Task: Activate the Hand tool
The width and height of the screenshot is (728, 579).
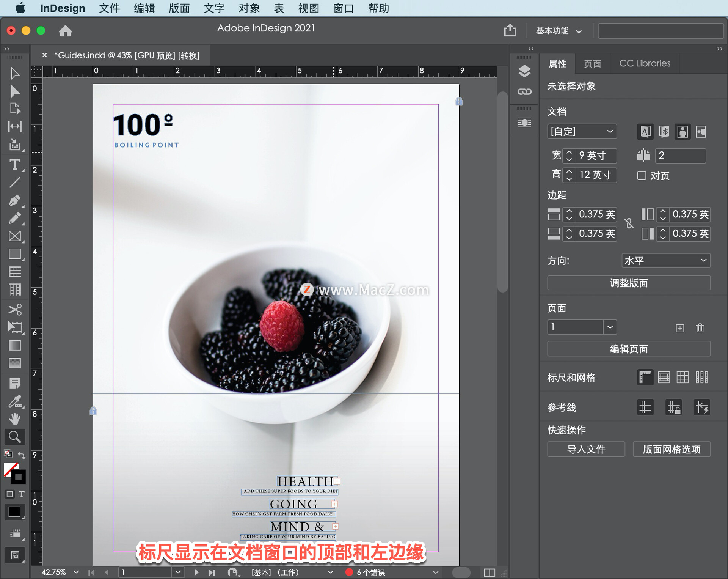Action: [x=15, y=419]
